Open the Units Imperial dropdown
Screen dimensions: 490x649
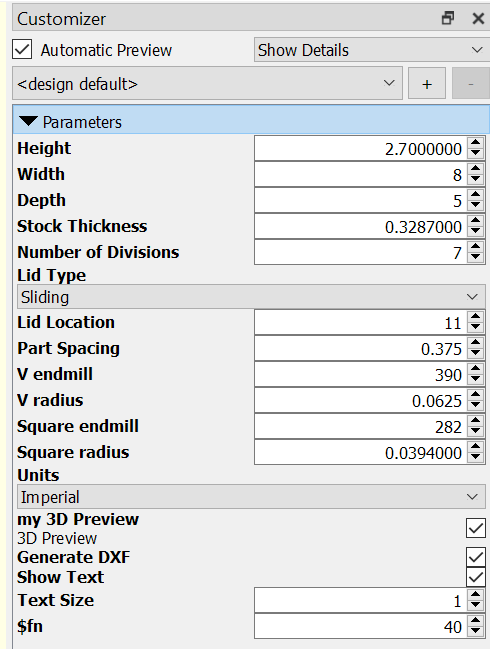pyautogui.click(x=251, y=497)
